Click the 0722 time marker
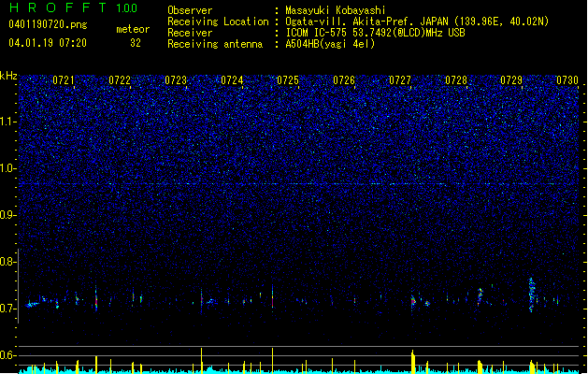 (x=120, y=80)
